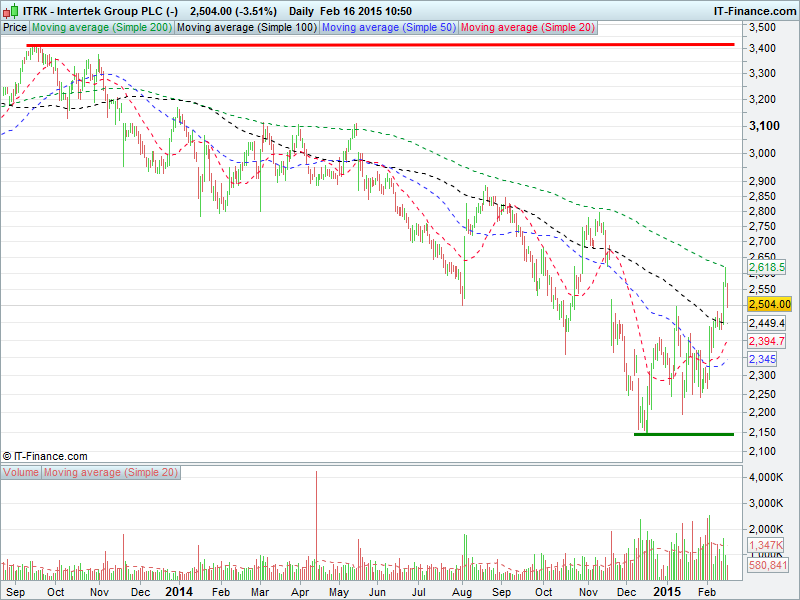Click the 4,000K volume axis label
This screenshot has height=600, width=800.
(766, 478)
